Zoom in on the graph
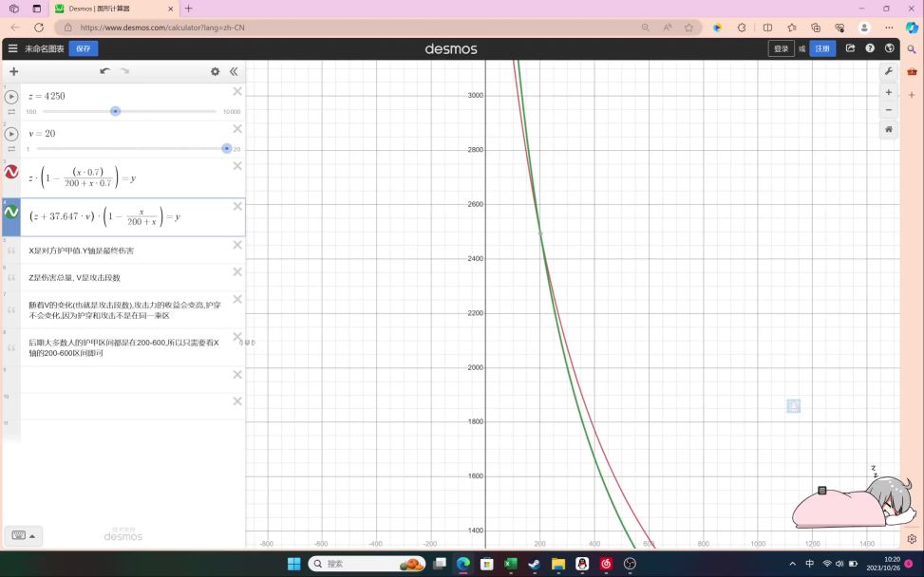The width and height of the screenshot is (924, 577). 888,92
